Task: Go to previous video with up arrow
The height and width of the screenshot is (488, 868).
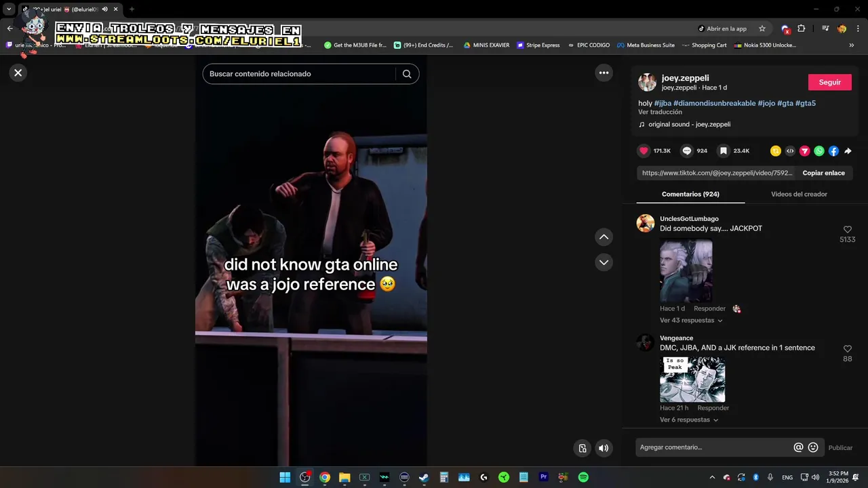Action: click(x=604, y=237)
